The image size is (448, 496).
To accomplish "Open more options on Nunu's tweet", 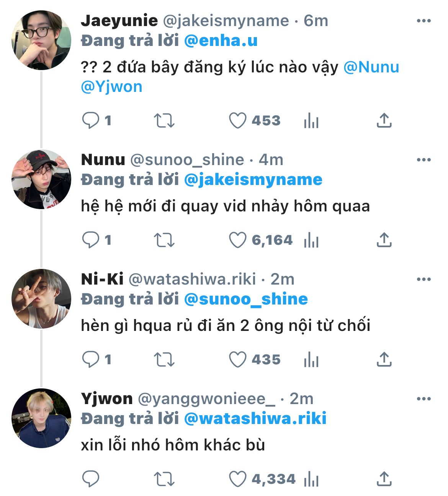I will point(423,160).
